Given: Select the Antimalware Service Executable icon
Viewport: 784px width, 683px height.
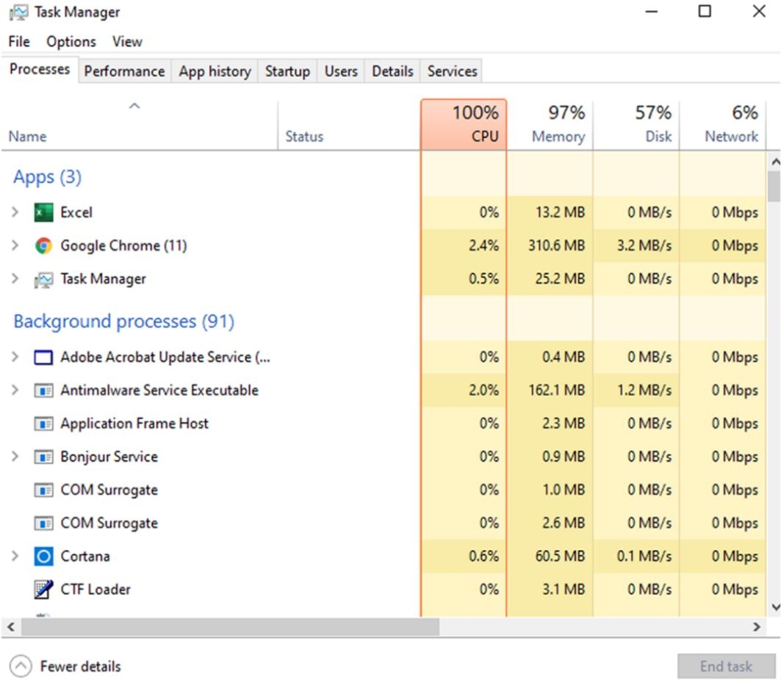Looking at the screenshot, I should pyautogui.click(x=43, y=390).
